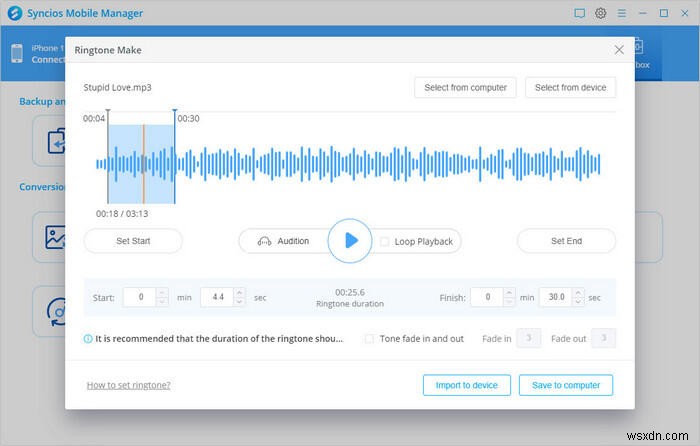Click the Ringtone Make dialog title
700x446 pixels.
108,50
